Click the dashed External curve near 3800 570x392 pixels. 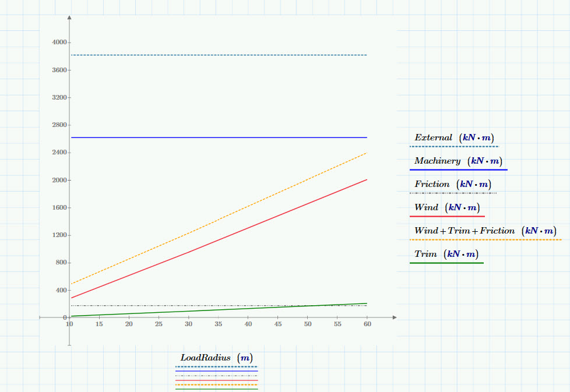point(219,55)
